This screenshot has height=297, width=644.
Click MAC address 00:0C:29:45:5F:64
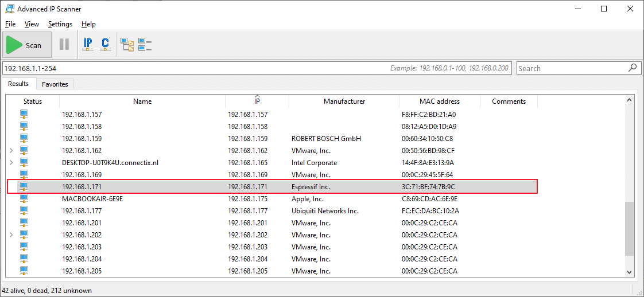click(428, 175)
